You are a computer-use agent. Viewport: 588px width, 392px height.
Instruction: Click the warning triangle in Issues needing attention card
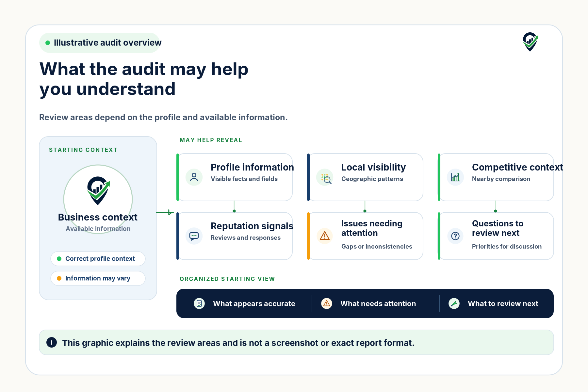coord(325,236)
